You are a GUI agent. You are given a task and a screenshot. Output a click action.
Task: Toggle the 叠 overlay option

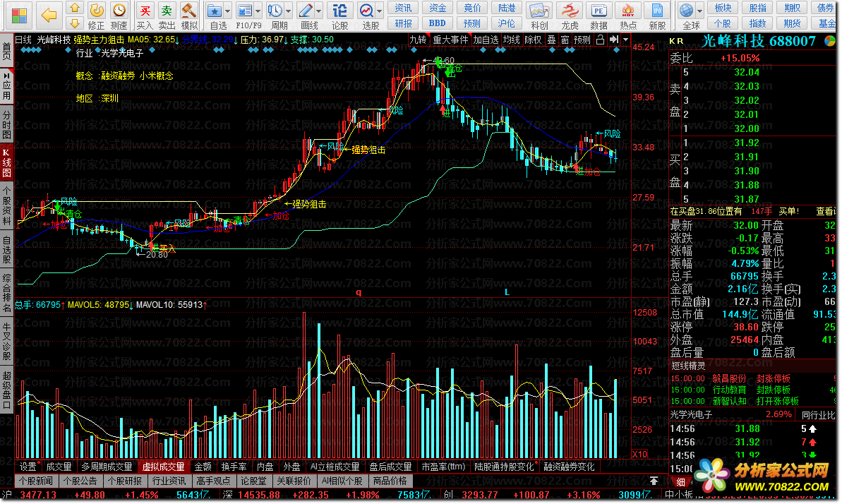tap(551, 40)
